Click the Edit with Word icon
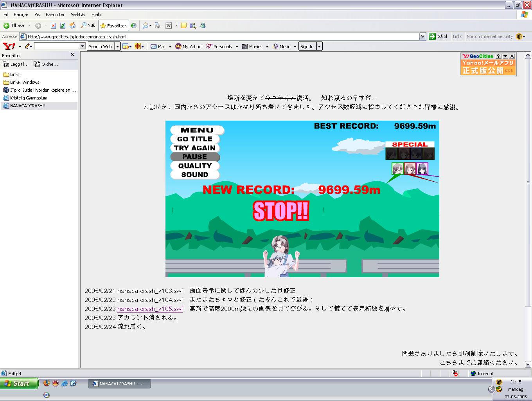Image resolution: width=532 pixels, height=401 pixels. click(169, 25)
